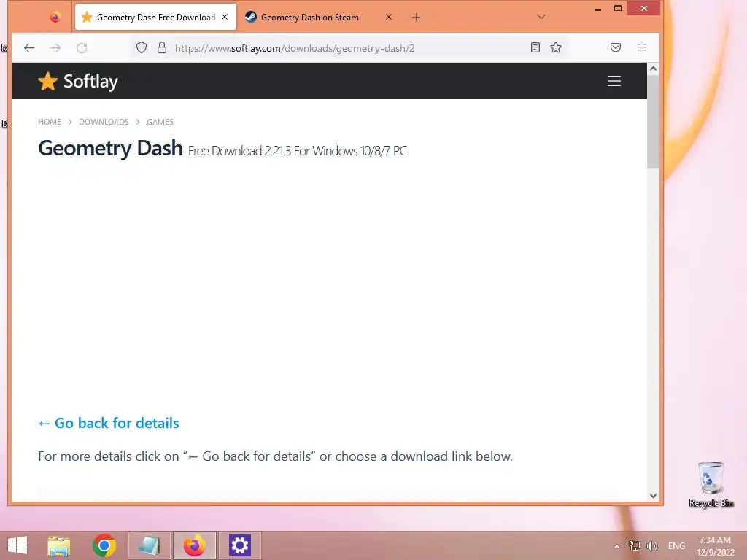Open Softlay site hamburger menu
This screenshot has width=747, height=560.
click(614, 81)
